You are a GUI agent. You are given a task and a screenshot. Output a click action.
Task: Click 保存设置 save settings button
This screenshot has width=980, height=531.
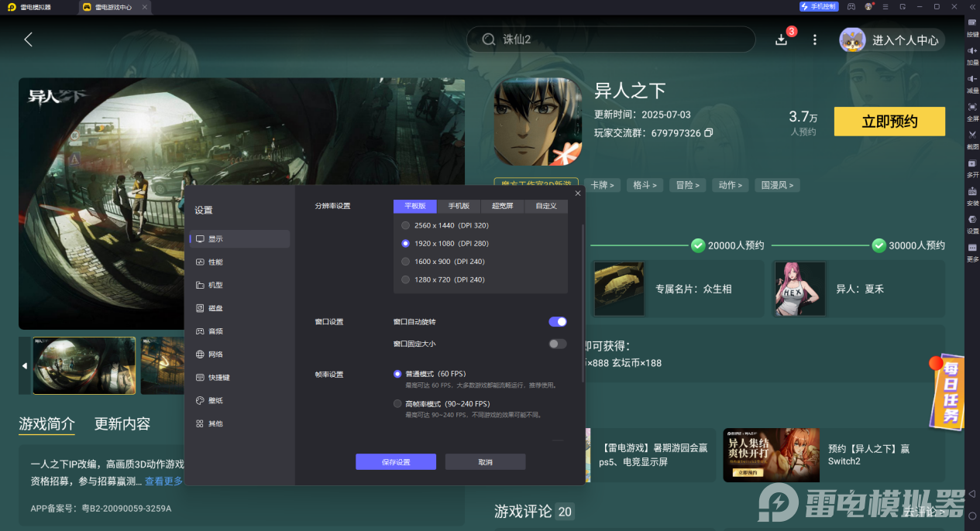[396, 462]
